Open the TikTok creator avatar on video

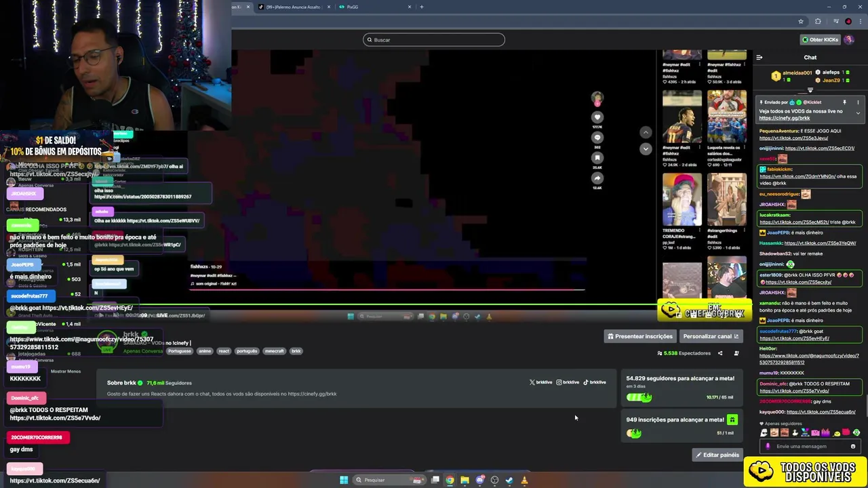point(597,99)
